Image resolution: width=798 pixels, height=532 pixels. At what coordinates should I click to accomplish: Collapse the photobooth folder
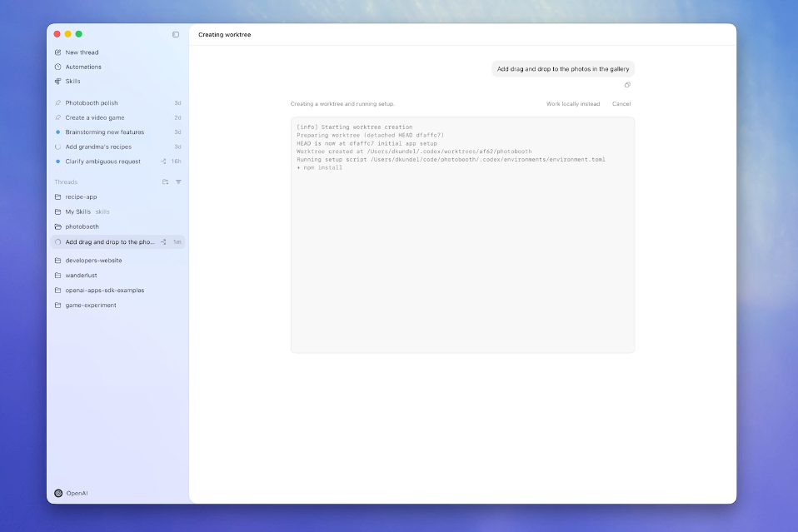[x=82, y=226]
